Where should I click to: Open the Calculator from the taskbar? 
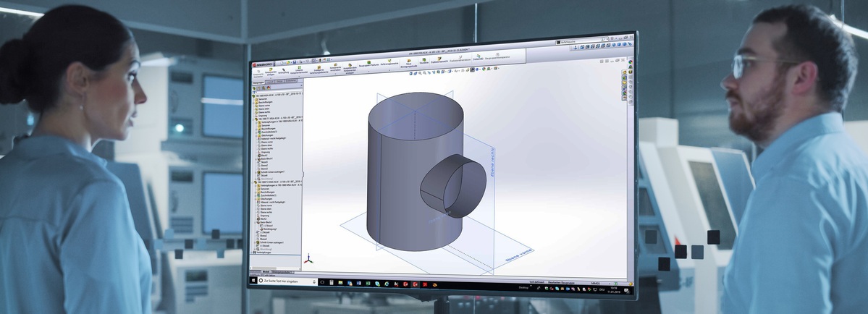pyautogui.click(x=331, y=282)
